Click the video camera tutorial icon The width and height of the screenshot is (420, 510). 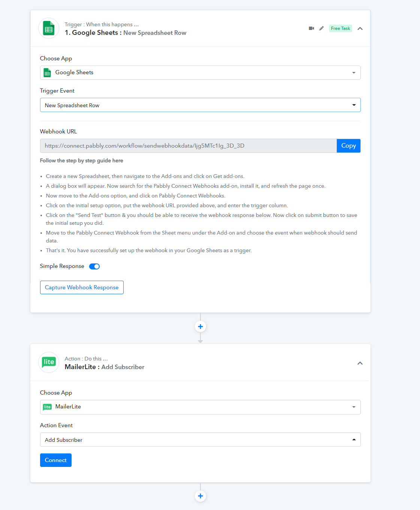coord(311,28)
